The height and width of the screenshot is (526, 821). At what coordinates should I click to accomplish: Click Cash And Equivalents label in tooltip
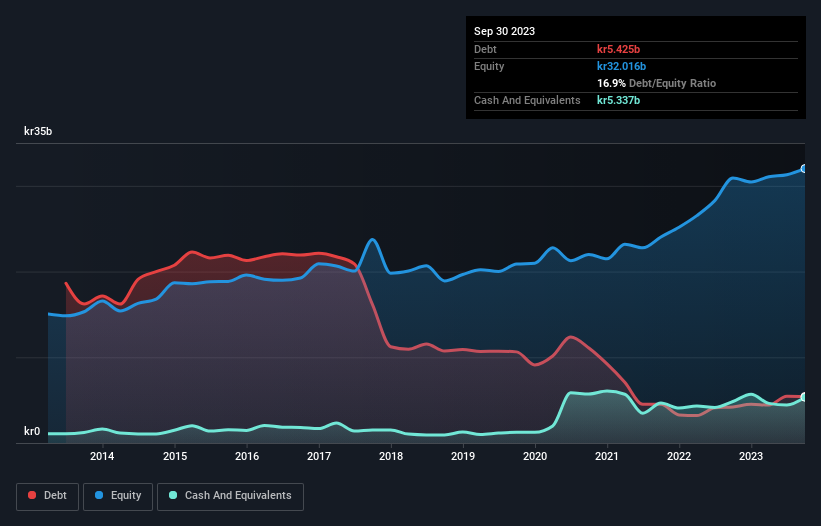click(x=527, y=100)
